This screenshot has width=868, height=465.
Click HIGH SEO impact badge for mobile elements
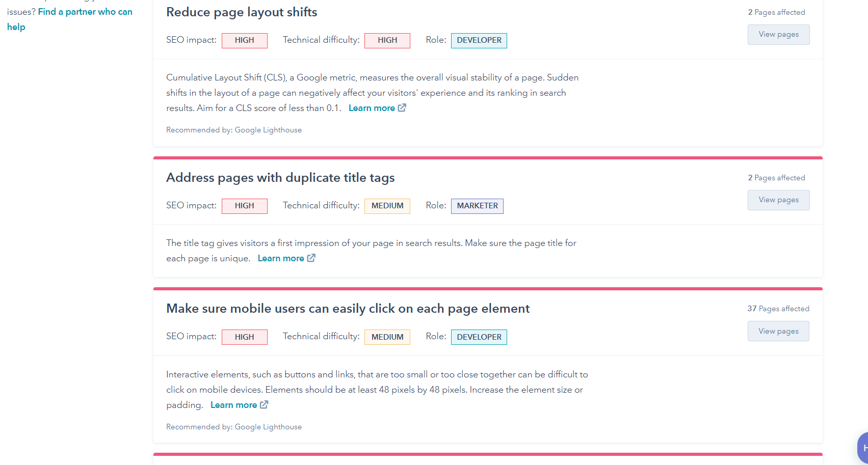coord(245,337)
